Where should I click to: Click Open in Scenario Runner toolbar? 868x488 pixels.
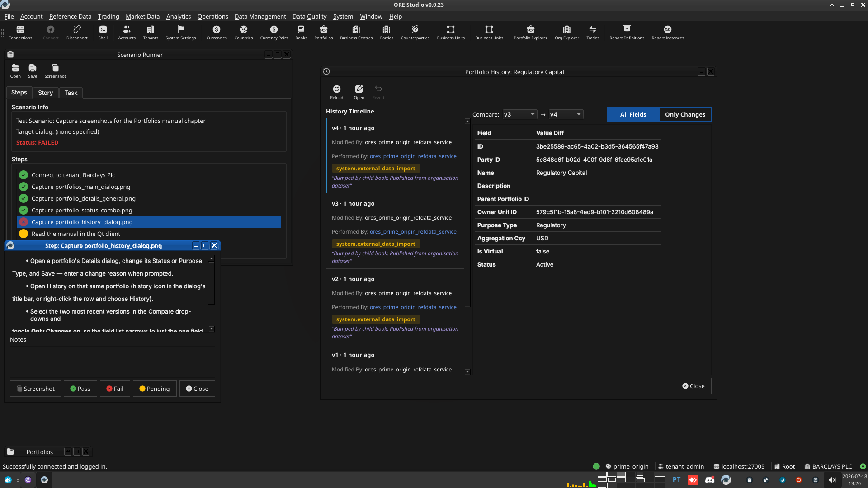click(x=15, y=71)
